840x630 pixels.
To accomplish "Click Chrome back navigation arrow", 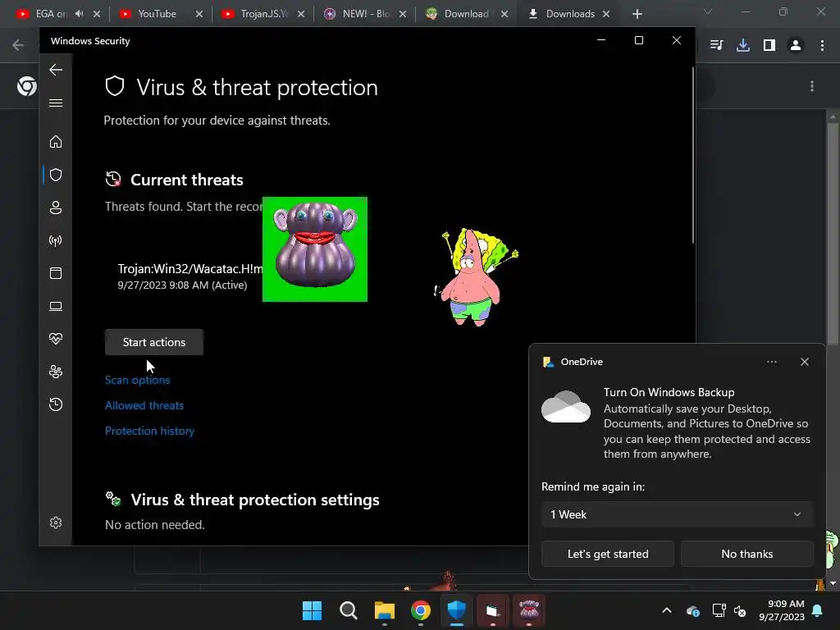I will (18, 45).
